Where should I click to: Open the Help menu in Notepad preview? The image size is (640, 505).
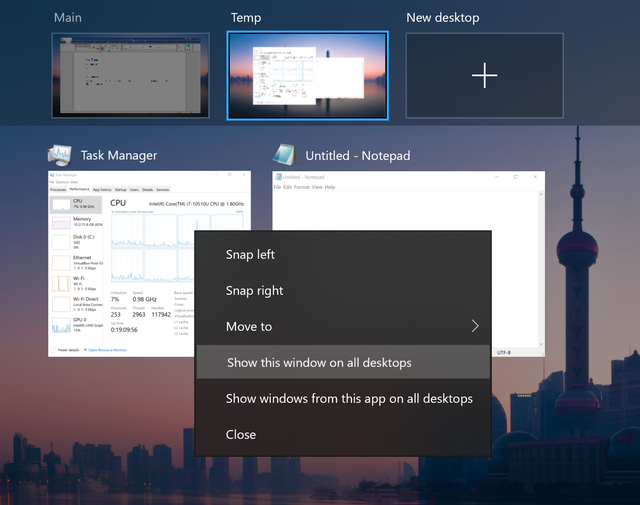pyautogui.click(x=330, y=187)
